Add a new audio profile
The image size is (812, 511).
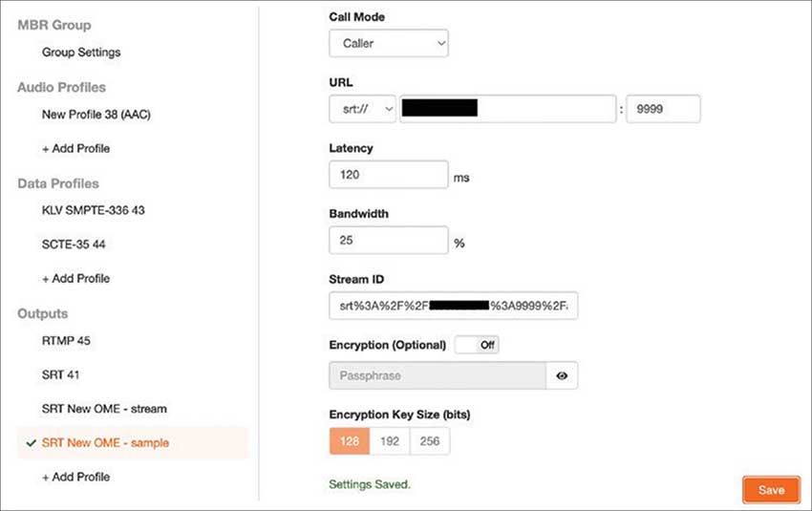[75, 149]
